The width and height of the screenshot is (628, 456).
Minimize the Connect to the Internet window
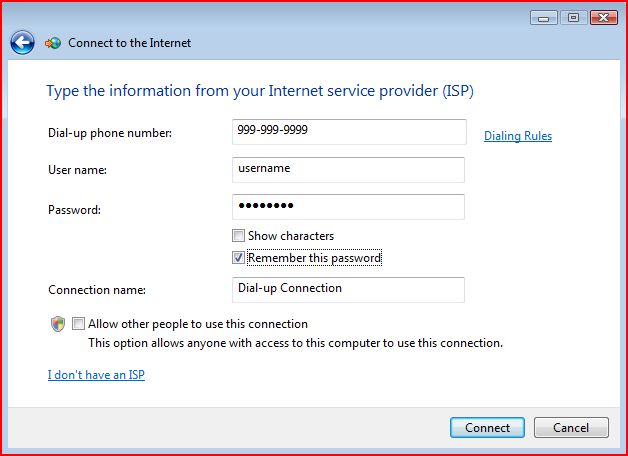(x=544, y=17)
